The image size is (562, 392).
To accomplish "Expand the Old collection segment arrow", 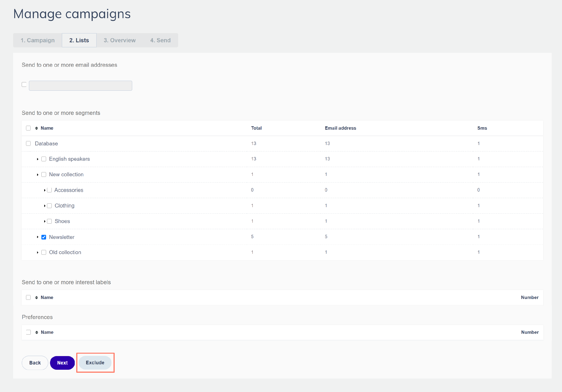I will pyautogui.click(x=37, y=252).
